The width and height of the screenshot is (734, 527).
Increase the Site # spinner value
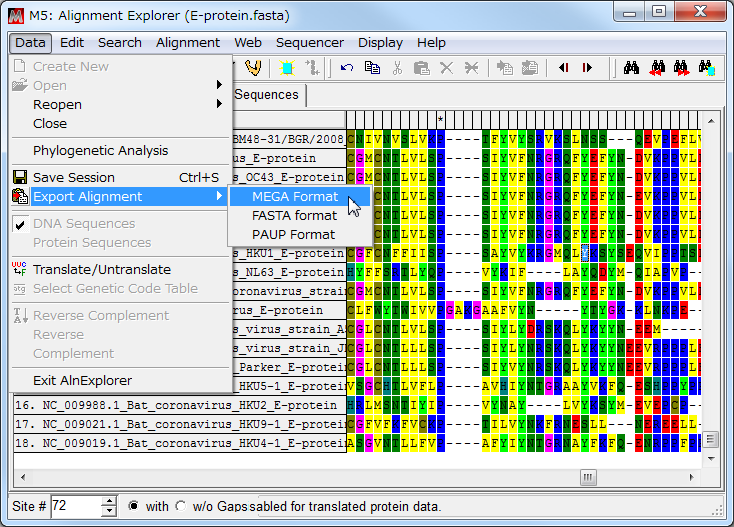coord(108,501)
